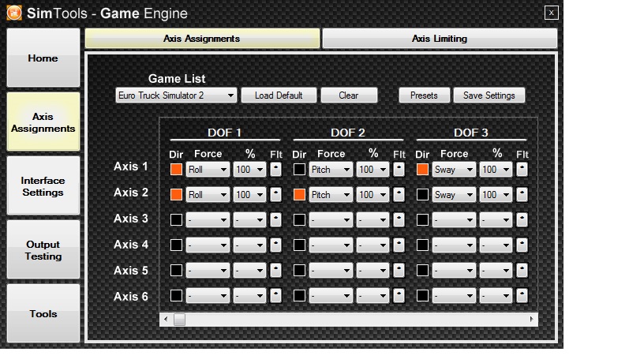Open Axis 2 DOF 3 percent dropdown

[x=496, y=194]
